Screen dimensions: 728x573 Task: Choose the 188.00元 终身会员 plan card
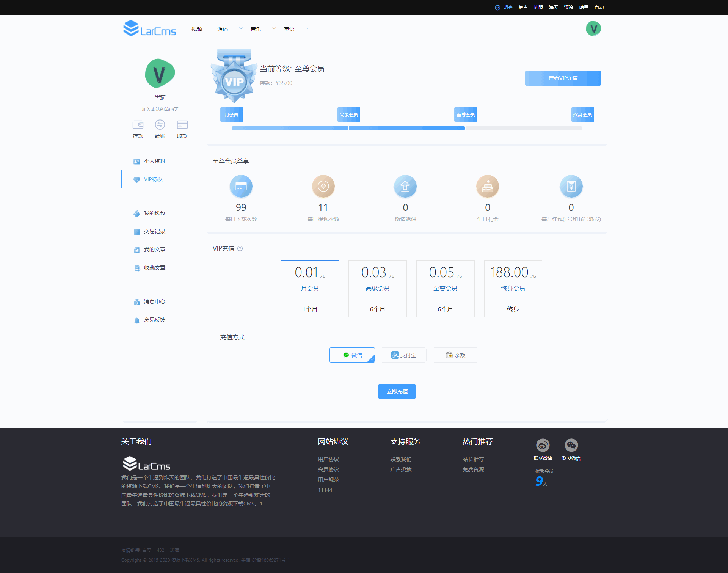coord(513,288)
